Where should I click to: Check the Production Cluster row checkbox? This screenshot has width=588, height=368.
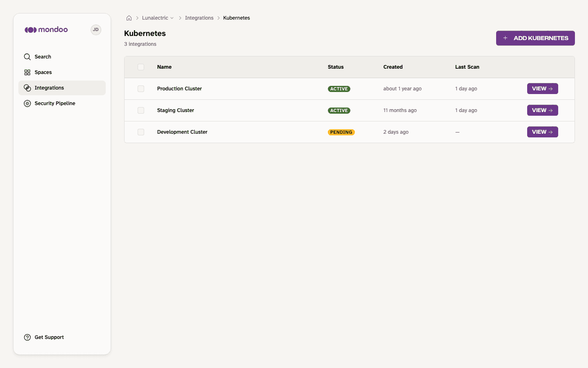point(141,89)
